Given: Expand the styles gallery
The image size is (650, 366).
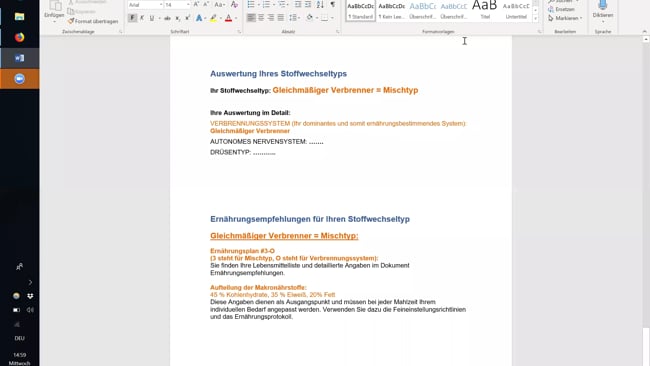Looking at the screenshot, I should click(x=536, y=19).
